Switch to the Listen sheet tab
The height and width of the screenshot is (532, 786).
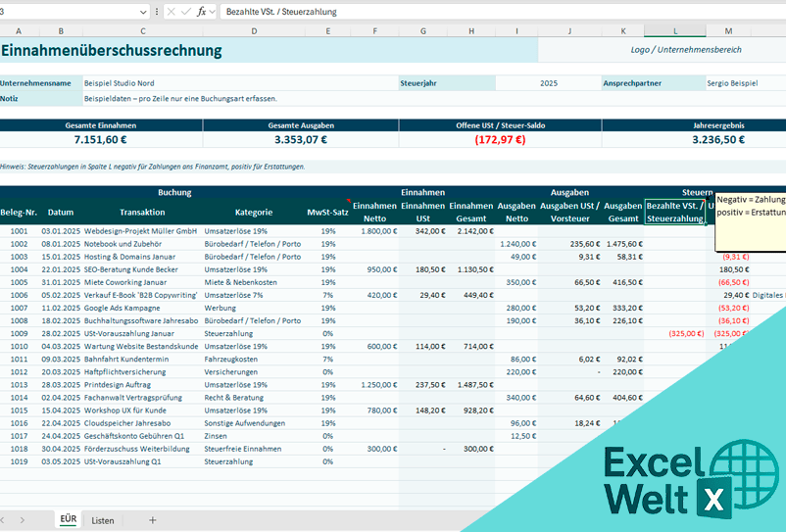[x=103, y=520]
